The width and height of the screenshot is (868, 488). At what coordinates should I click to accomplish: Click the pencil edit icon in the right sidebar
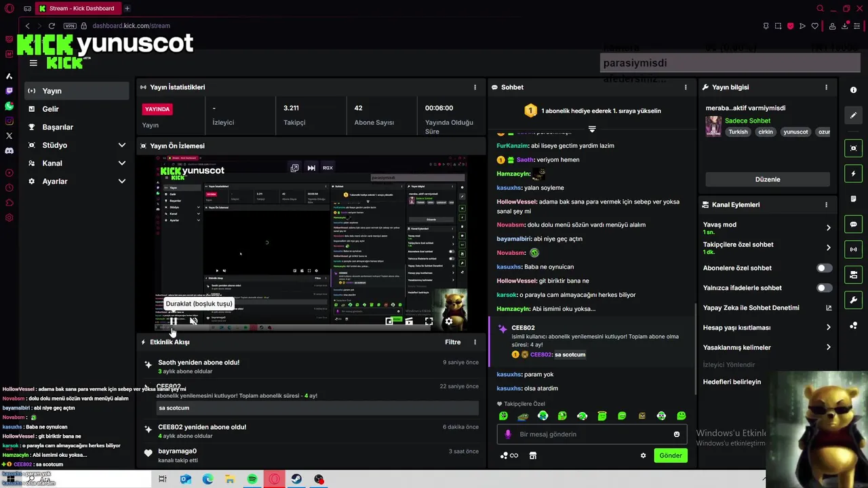pos(853,115)
